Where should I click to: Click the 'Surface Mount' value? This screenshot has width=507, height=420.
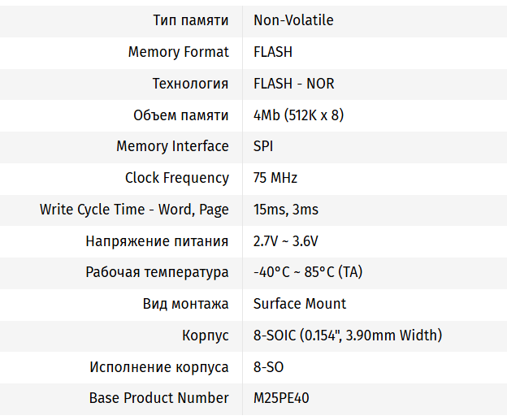(x=299, y=304)
